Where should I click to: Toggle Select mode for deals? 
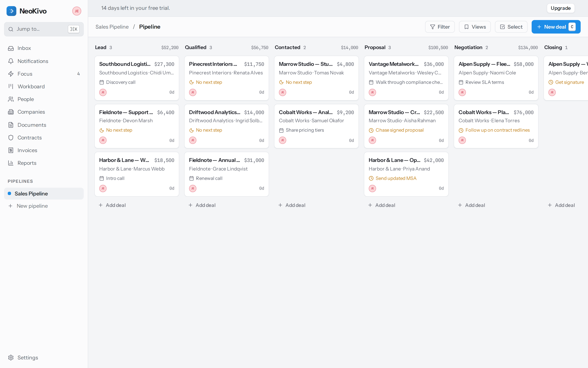coord(511,27)
